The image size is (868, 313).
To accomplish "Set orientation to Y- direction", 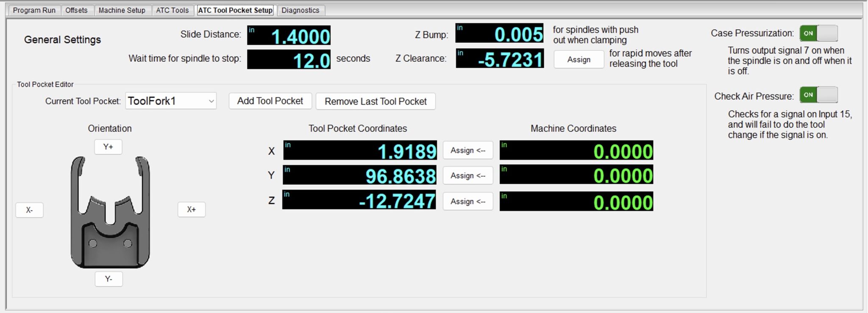I will pos(108,279).
